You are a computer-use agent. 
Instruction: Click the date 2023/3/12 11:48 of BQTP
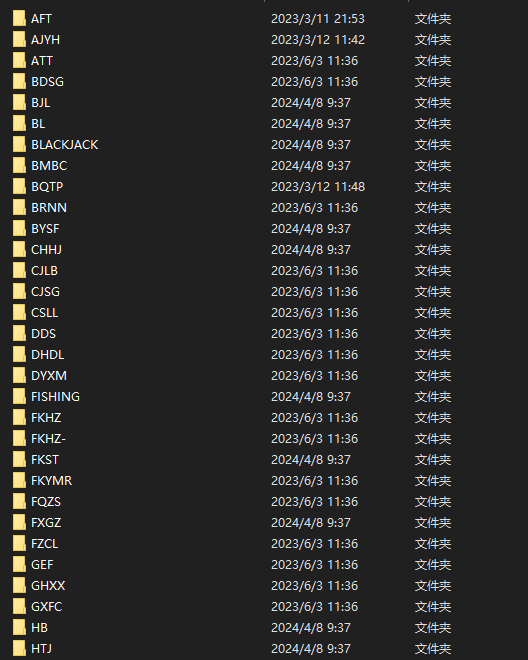click(x=318, y=186)
